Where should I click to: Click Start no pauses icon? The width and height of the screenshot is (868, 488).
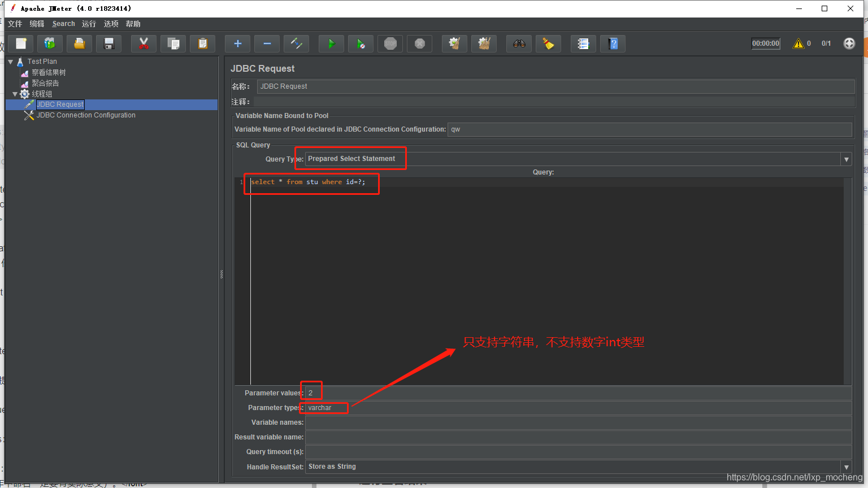coord(361,43)
